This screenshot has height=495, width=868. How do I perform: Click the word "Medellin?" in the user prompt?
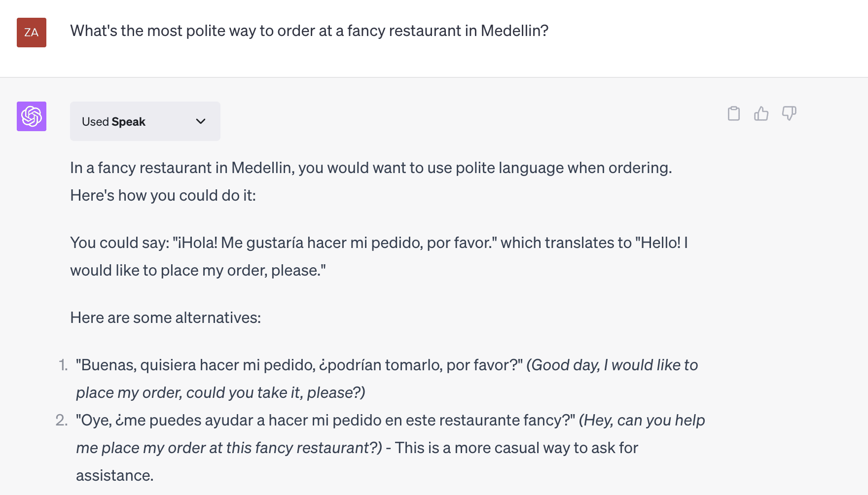(x=514, y=31)
